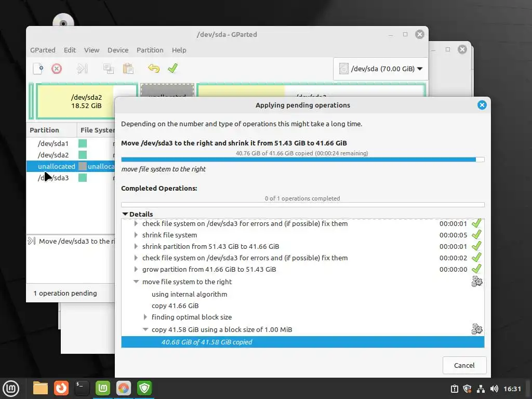Click the File System column header
532x399 pixels.
coord(96,130)
